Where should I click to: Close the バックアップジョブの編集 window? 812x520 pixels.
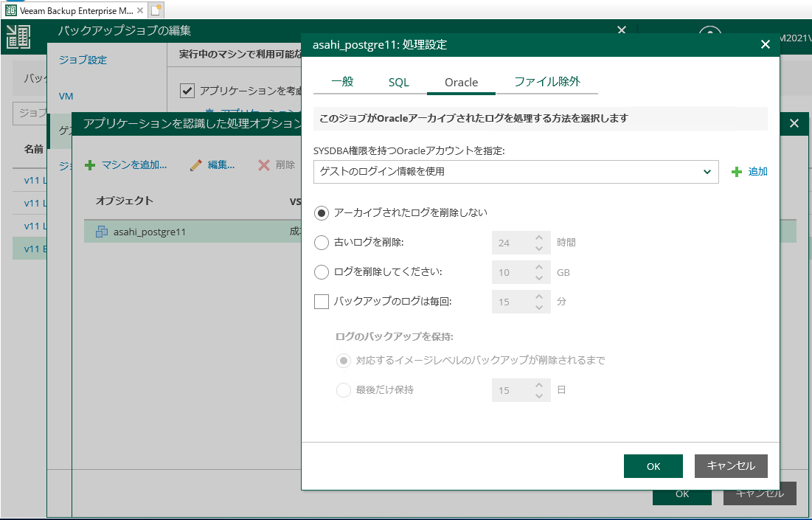622,30
